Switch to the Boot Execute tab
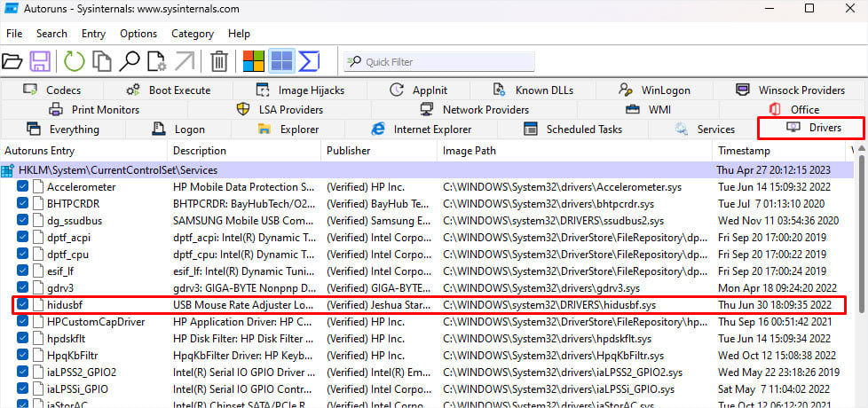Viewport: 868px width, 408px height. pos(169,90)
